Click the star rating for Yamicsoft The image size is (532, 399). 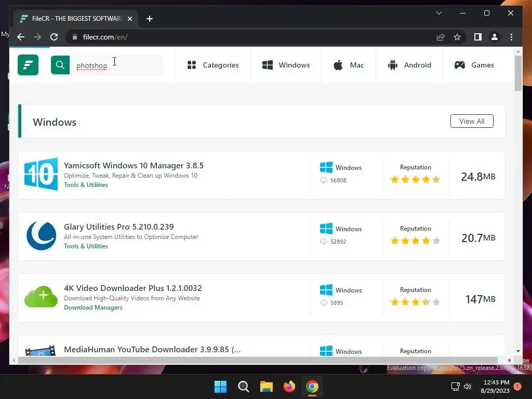[415, 179]
